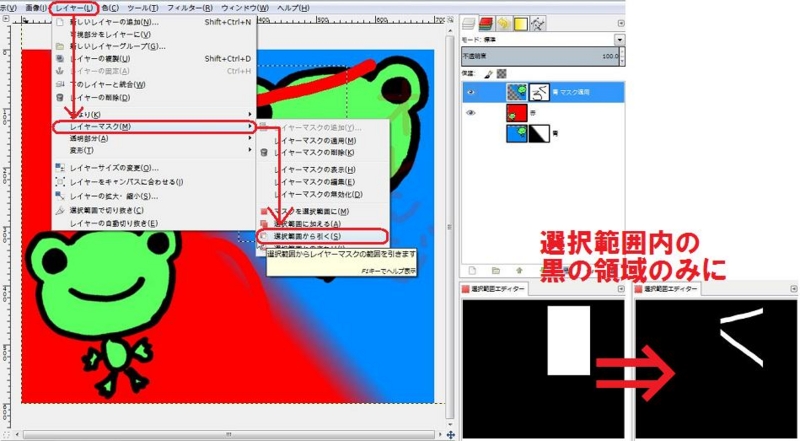
Task: Select the black-white mask of bottom 青 layer
Action: tap(539, 133)
